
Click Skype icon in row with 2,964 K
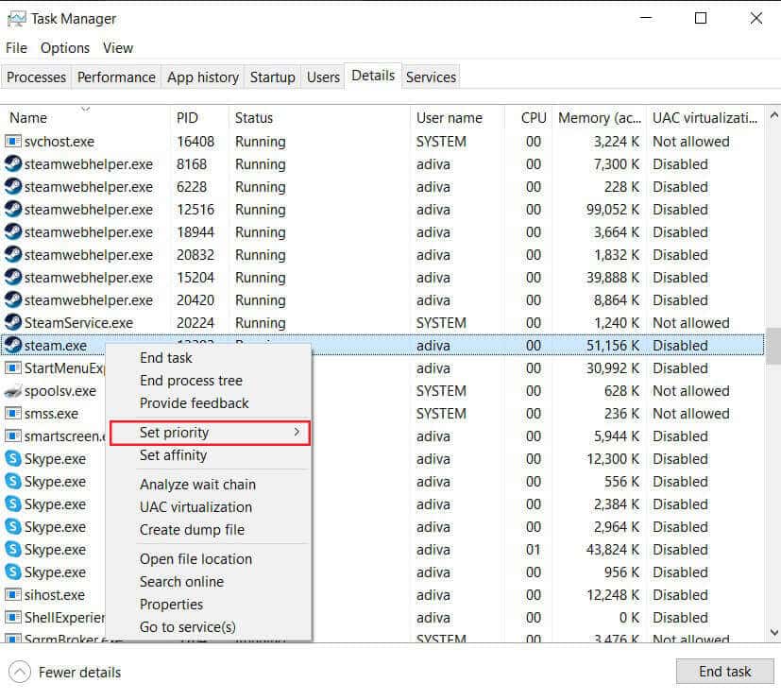point(13,526)
